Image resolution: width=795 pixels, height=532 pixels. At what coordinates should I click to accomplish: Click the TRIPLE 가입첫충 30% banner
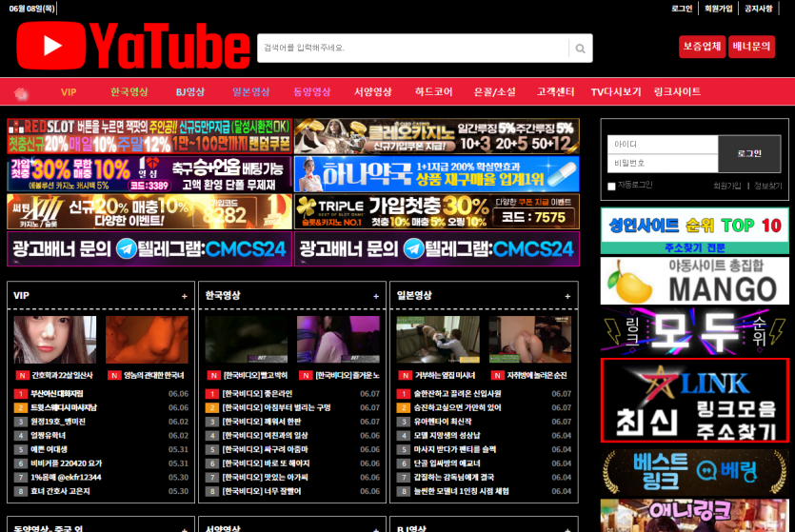437,212
